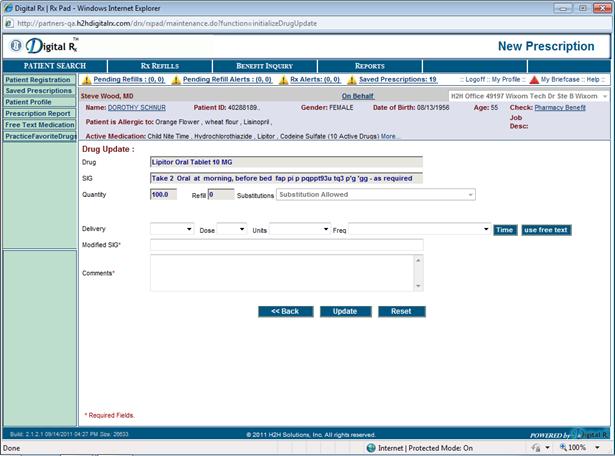This screenshot has width=615, height=456.
Task: Switch to the Benefit Inquiry tab
Action: [x=260, y=66]
